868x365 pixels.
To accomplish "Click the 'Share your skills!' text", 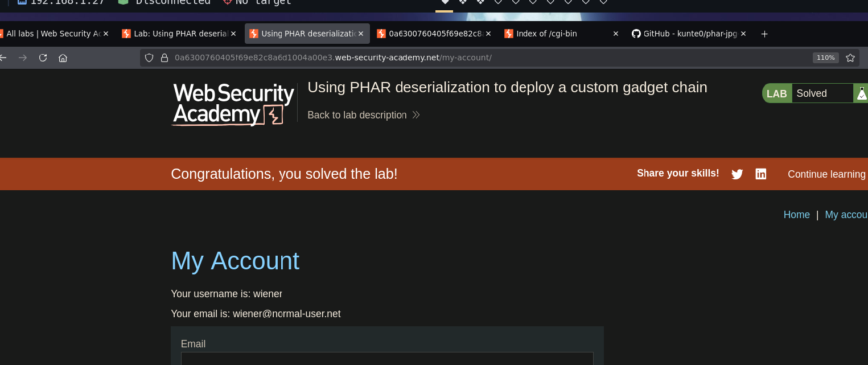I will [678, 173].
